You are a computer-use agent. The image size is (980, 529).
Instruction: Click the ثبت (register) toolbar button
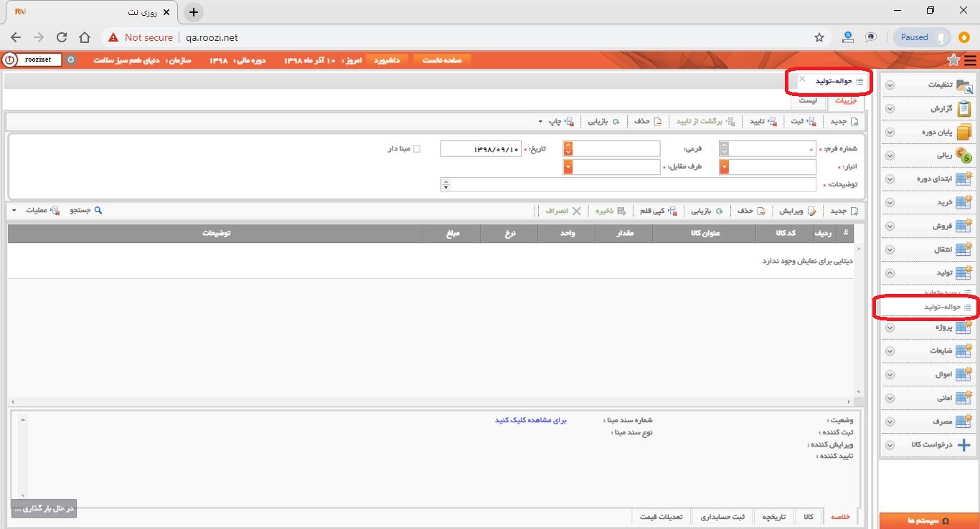(802, 121)
